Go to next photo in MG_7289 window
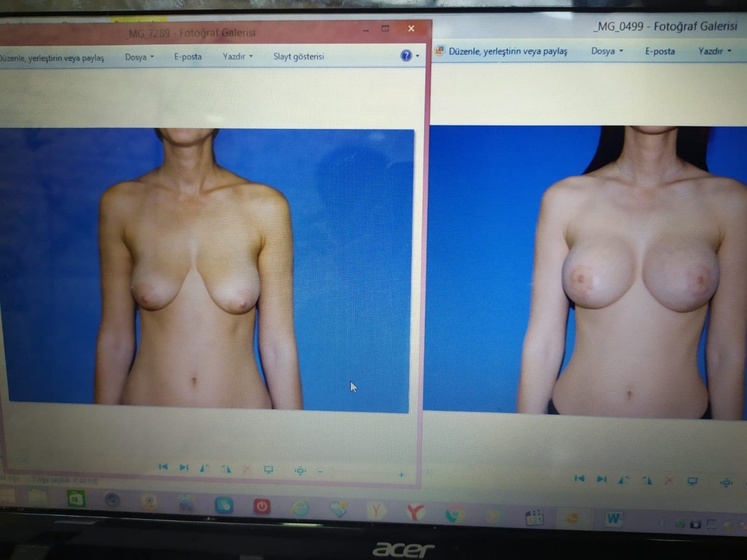The image size is (747, 560). pos(184,467)
